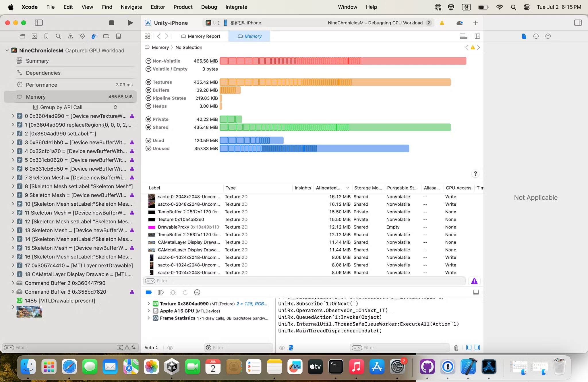Select Performance 3.03 ms row
Image resolution: width=588 pixels, height=382 pixels.
click(x=70, y=85)
